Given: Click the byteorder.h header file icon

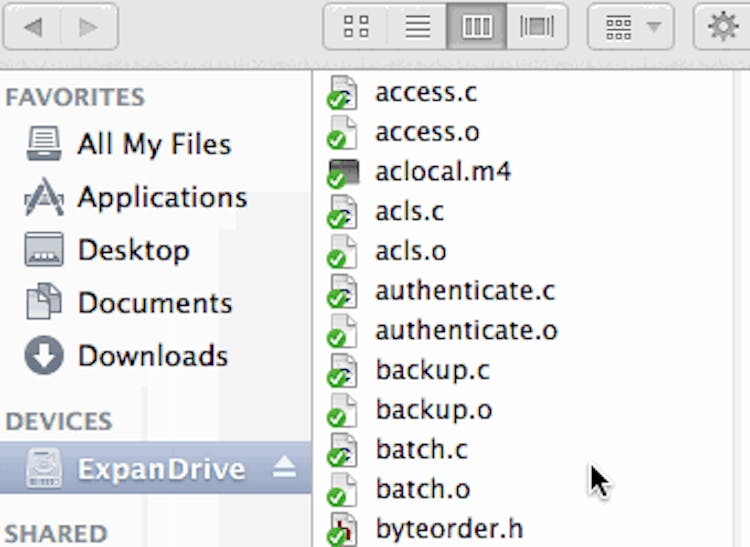Looking at the screenshot, I should (x=342, y=529).
